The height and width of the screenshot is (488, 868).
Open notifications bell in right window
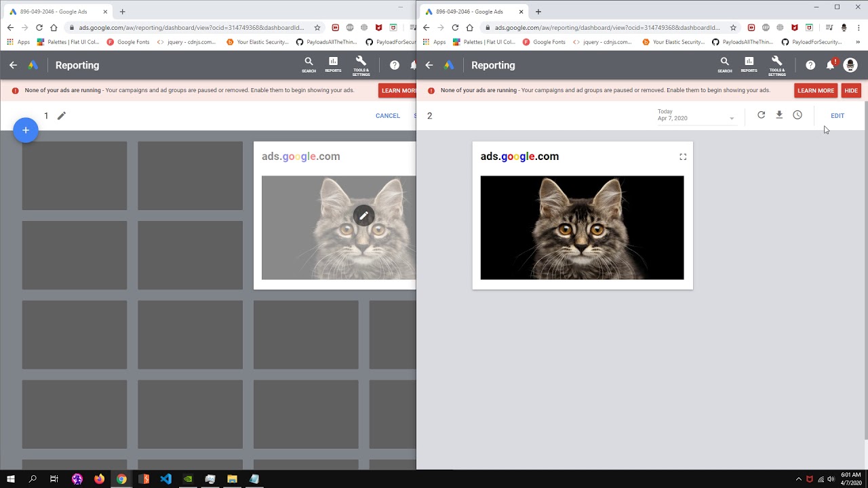tap(831, 64)
